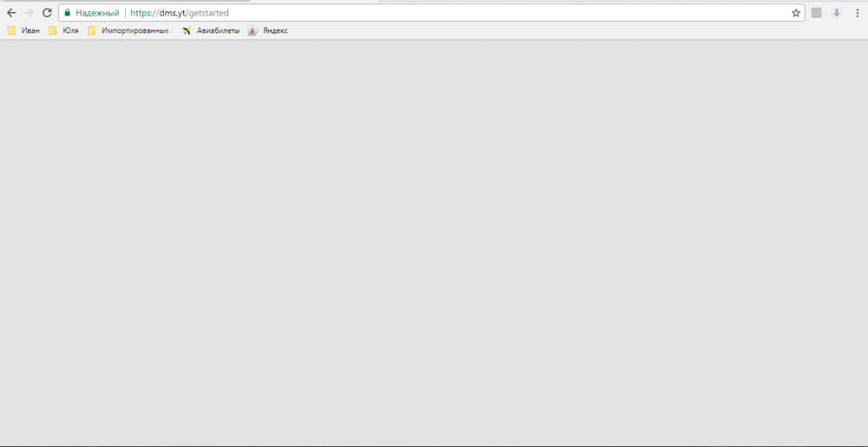Click the airplane icon beside Авиабилеты
Viewport: 868px width, 447px height.
click(x=187, y=30)
